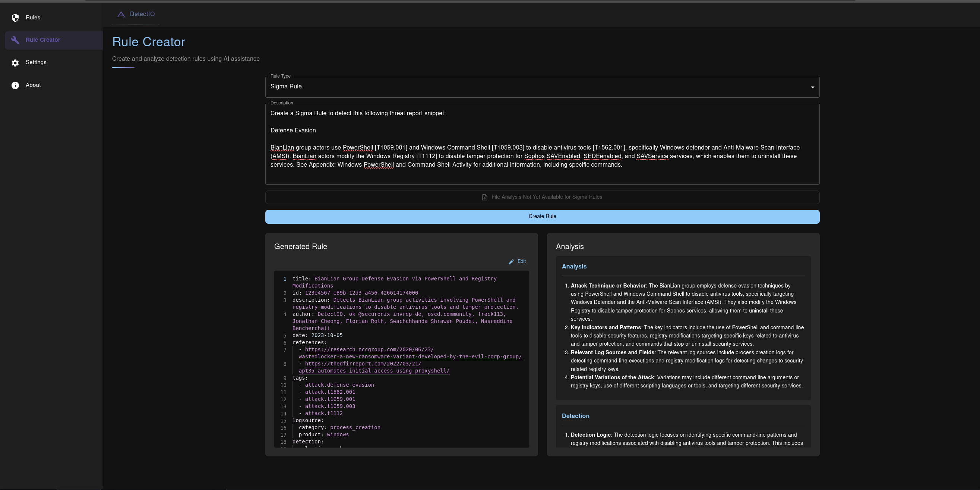
Task: Click the File Analysis Not Yet Available toggle
Action: [x=542, y=197]
